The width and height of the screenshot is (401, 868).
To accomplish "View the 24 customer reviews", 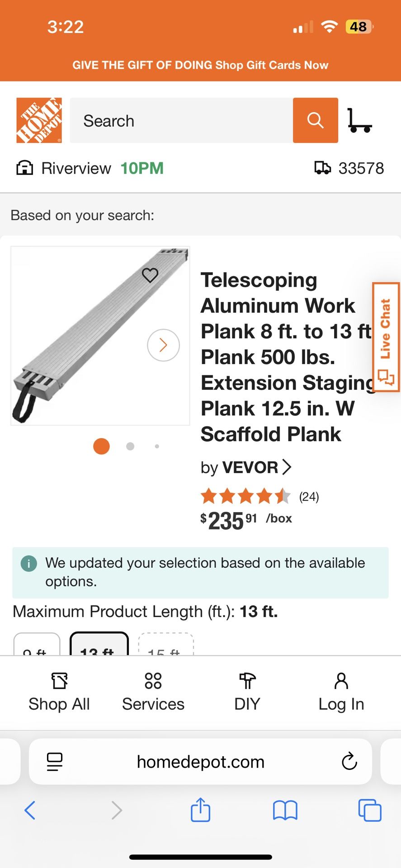I will click(x=309, y=496).
